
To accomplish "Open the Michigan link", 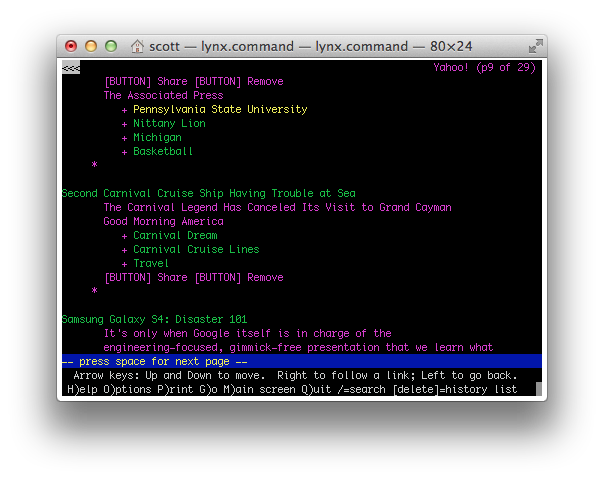I will coord(157,138).
